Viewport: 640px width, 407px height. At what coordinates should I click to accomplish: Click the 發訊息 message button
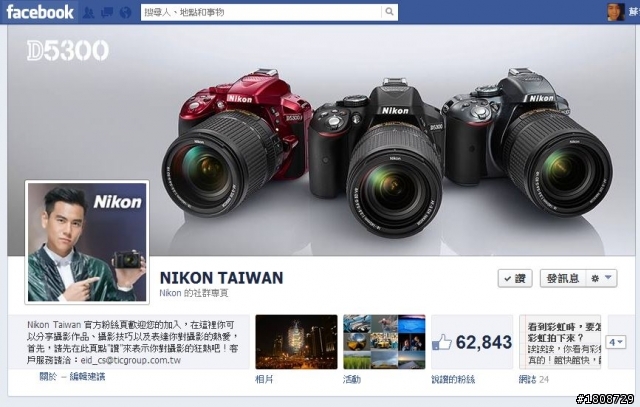coord(563,278)
